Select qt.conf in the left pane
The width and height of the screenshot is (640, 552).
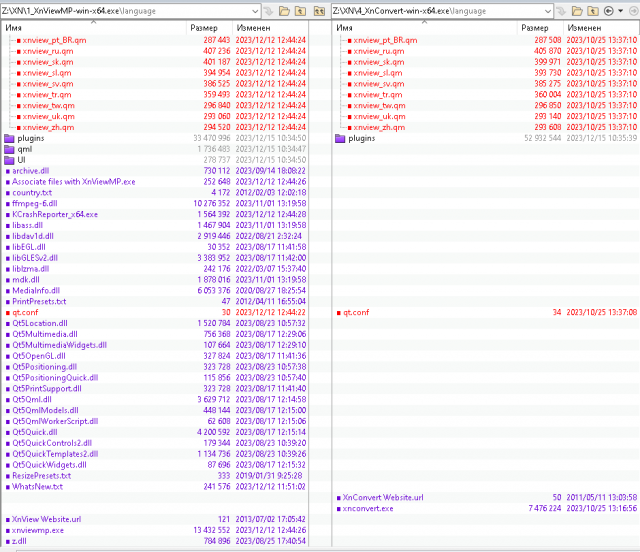coord(155,312)
